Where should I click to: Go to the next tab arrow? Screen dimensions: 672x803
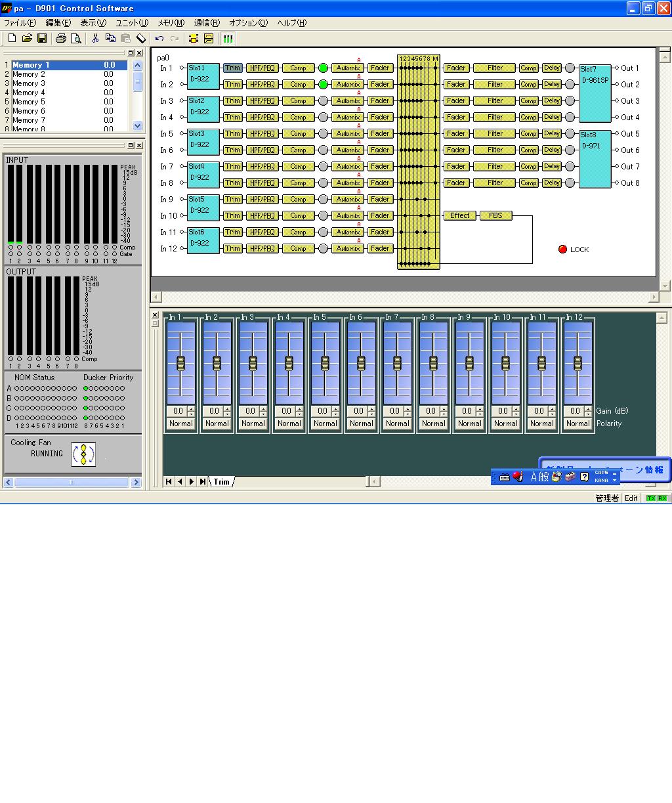pyautogui.click(x=191, y=481)
